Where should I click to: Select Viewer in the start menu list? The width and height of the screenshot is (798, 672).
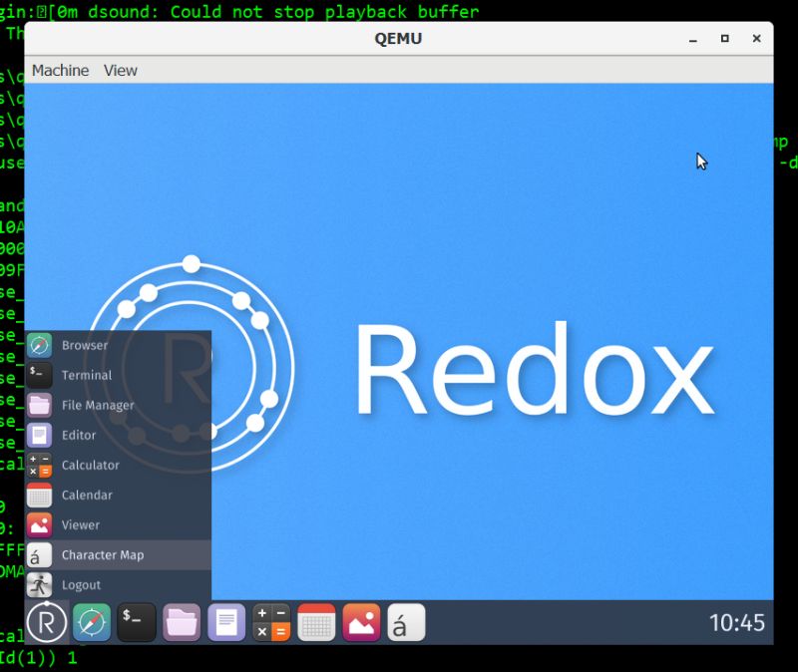pos(83,524)
